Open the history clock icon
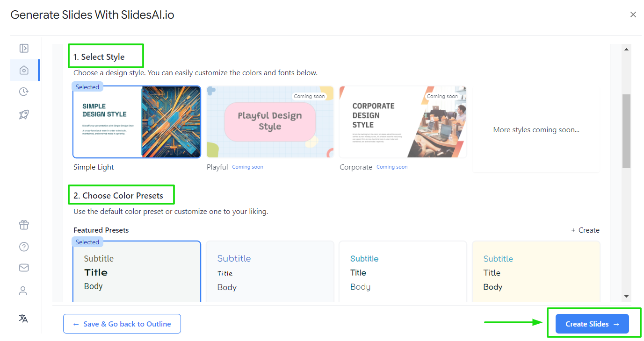The width and height of the screenshot is (644, 341). [24, 92]
